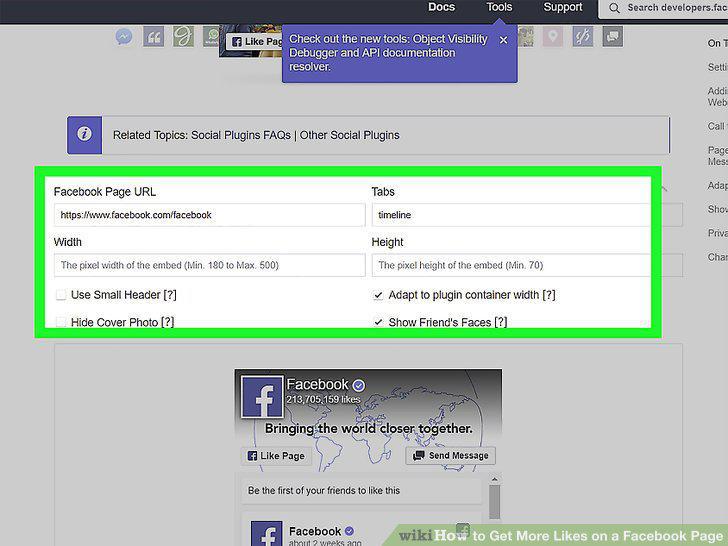The image size is (728, 546).
Task: Toggle Use Small Header checkbox
Action: (61, 295)
